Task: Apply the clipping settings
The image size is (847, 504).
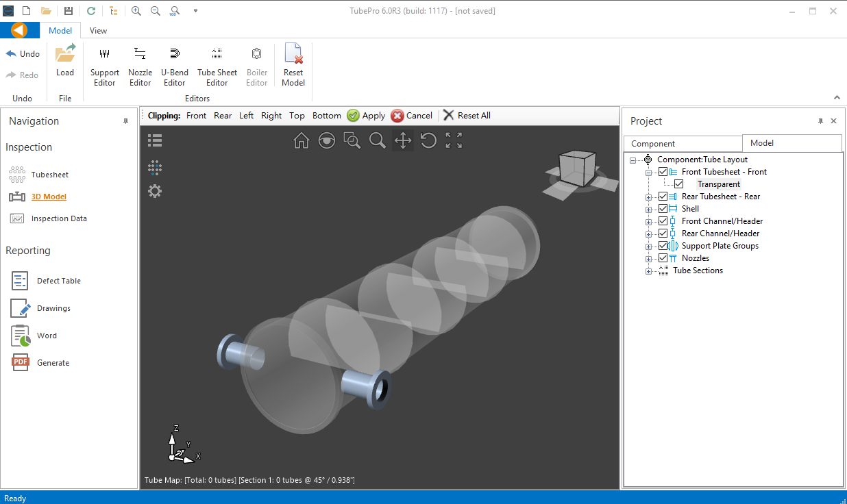Action: click(x=366, y=116)
